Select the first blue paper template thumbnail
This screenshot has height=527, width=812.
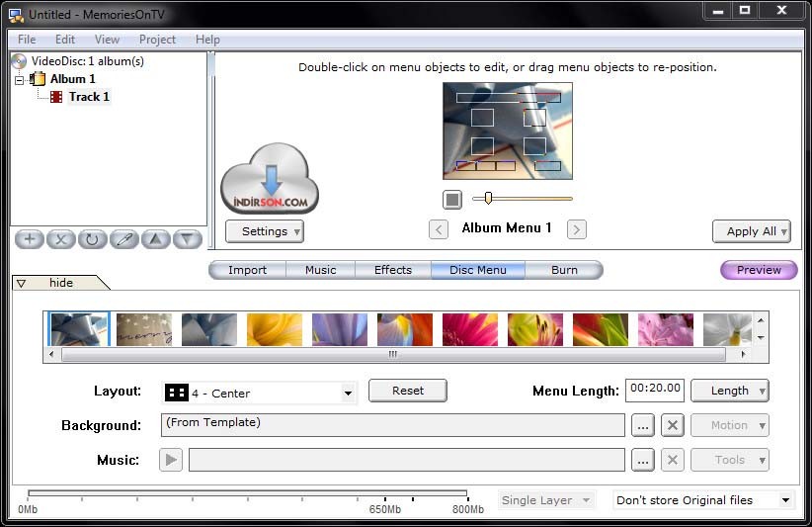[x=79, y=329]
